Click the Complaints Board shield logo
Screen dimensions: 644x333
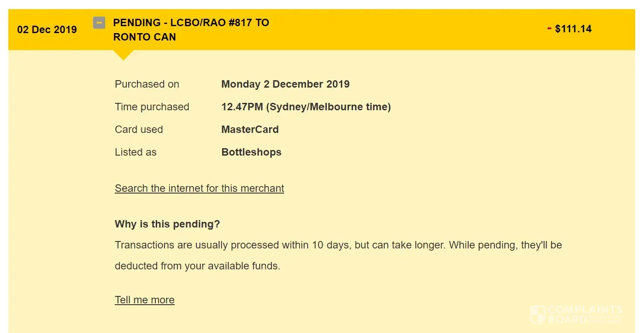coord(538,314)
